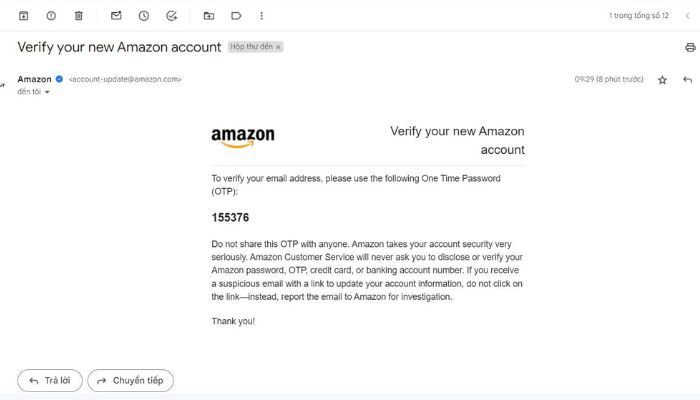Click the 'Trả lời' reply button
This screenshot has width=700, height=400.
[50, 380]
